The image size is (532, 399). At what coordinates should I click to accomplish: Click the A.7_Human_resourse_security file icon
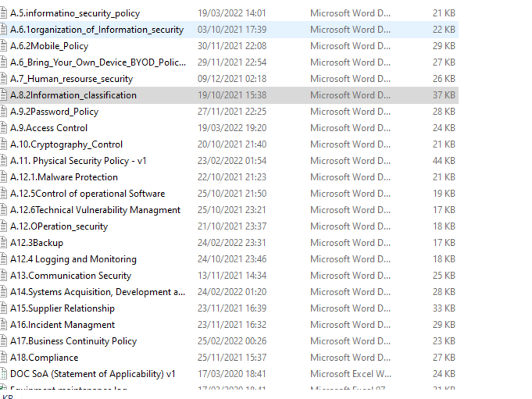3,79
